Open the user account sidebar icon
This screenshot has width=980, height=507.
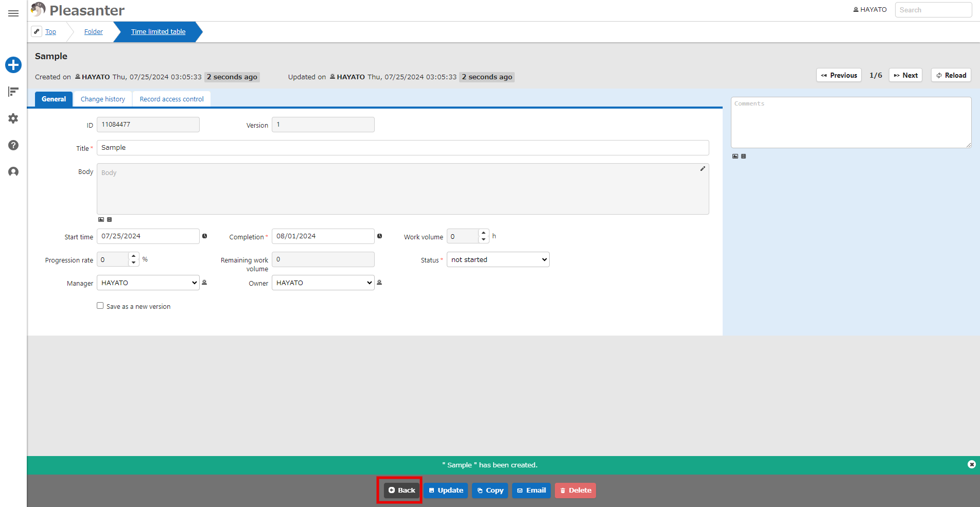click(x=13, y=171)
